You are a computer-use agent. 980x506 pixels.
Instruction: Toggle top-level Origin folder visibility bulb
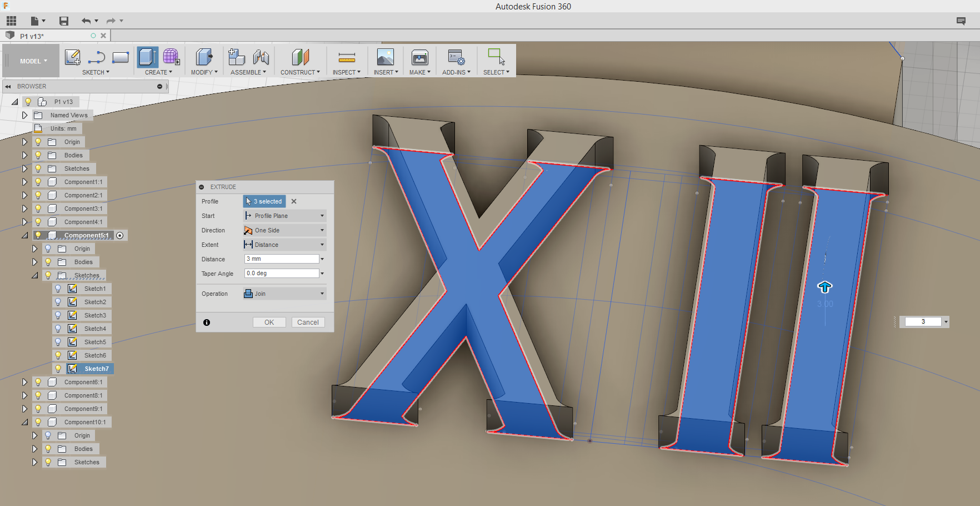coord(38,142)
